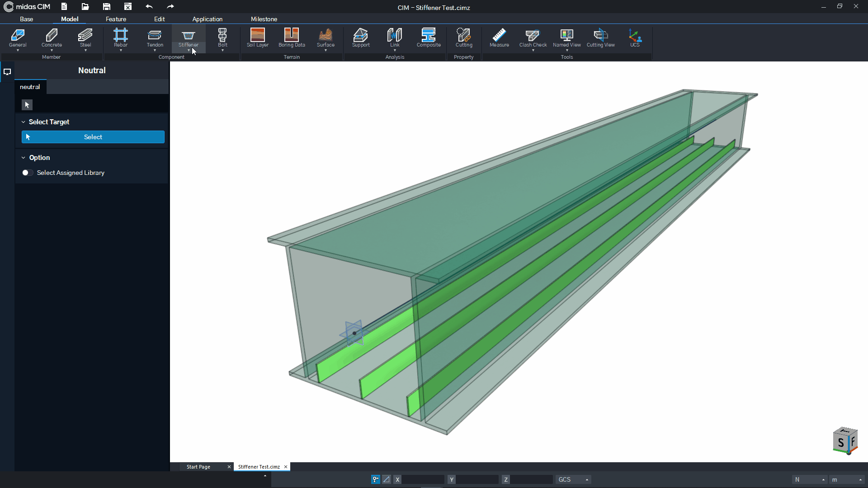Create a new file from title bar
Screen dimensions: 868x488
click(x=64, y=7)
